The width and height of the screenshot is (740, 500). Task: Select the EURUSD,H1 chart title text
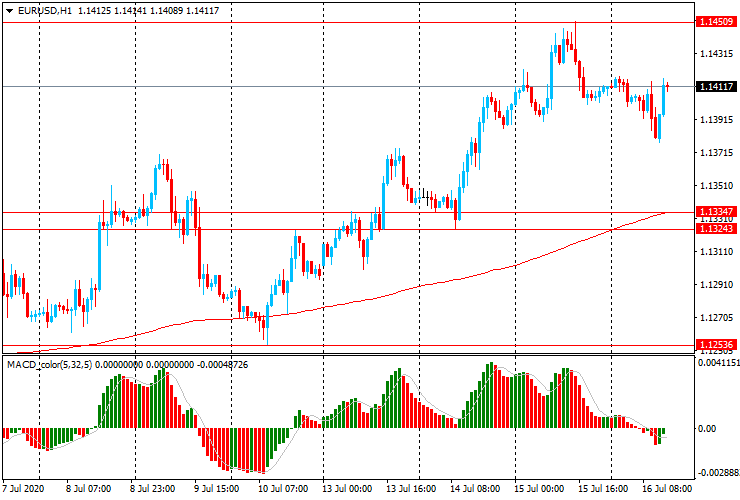45,10
